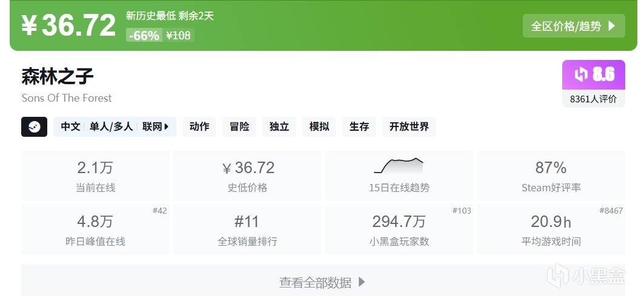
Task: Select the 模拟 genre tag
Action: [x=319, y=127]
